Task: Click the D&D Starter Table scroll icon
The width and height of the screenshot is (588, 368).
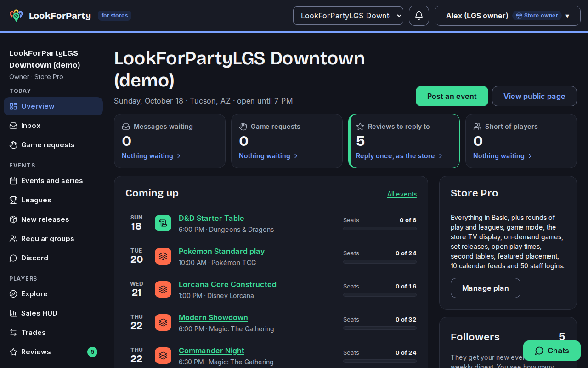Action: [x=163, y=223]
